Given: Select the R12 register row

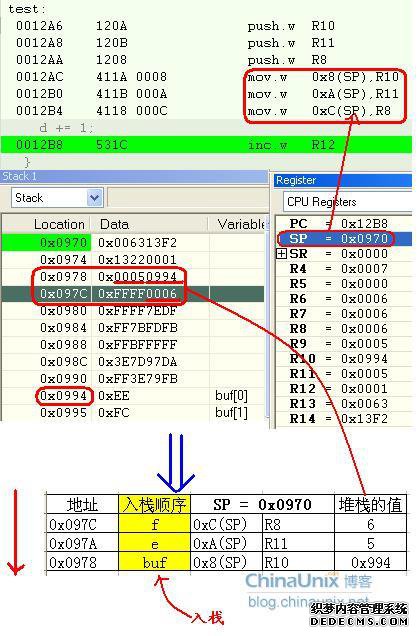Looking at the screenshot, I should click(344, 389).
